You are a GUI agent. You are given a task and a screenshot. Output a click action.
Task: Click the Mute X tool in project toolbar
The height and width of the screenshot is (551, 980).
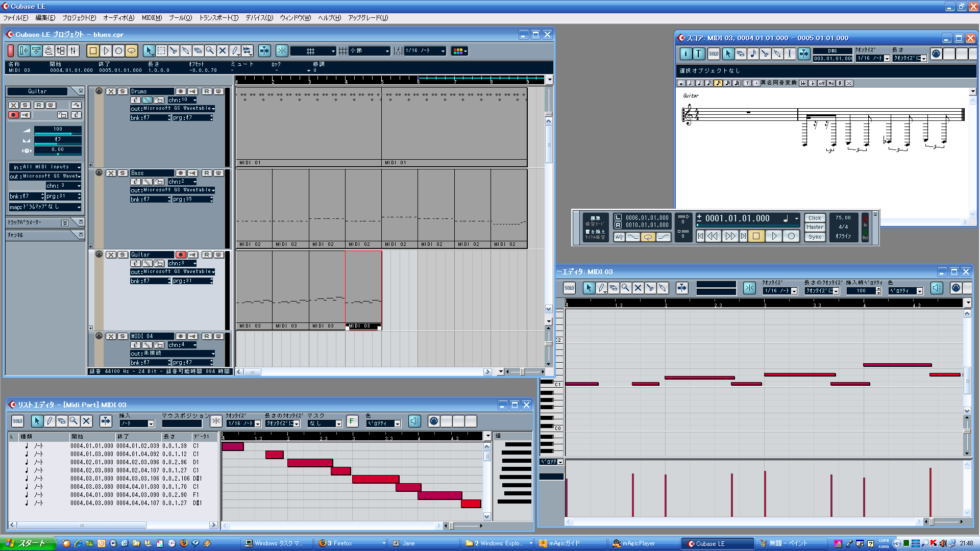223,51
